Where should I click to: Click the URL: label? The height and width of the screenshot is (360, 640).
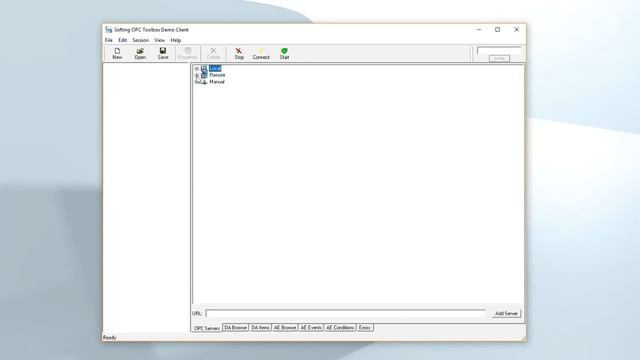pyautogui.click(x=197, y=313)
